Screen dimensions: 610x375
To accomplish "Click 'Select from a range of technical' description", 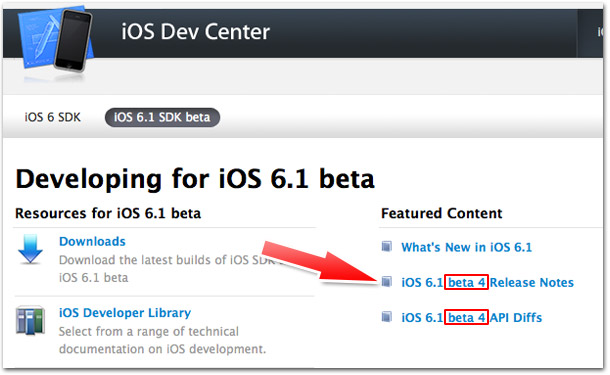I will [162, 340].
